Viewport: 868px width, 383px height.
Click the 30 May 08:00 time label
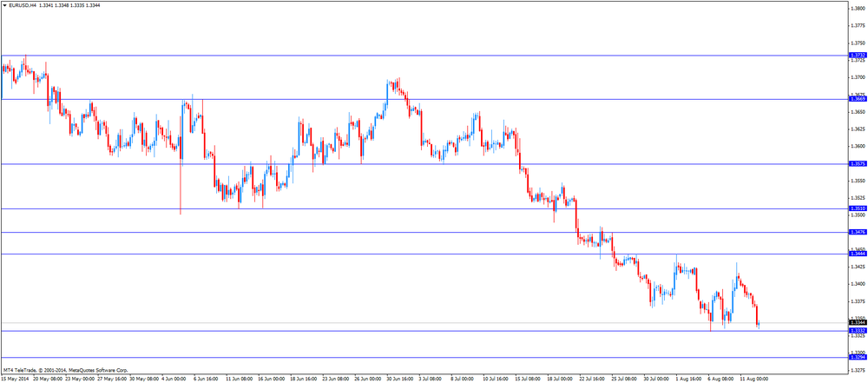(143, 380)
